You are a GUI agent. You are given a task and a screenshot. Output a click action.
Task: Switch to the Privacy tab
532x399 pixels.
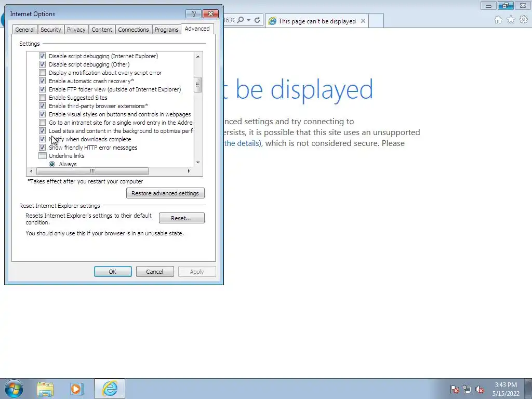click(76, 30)
